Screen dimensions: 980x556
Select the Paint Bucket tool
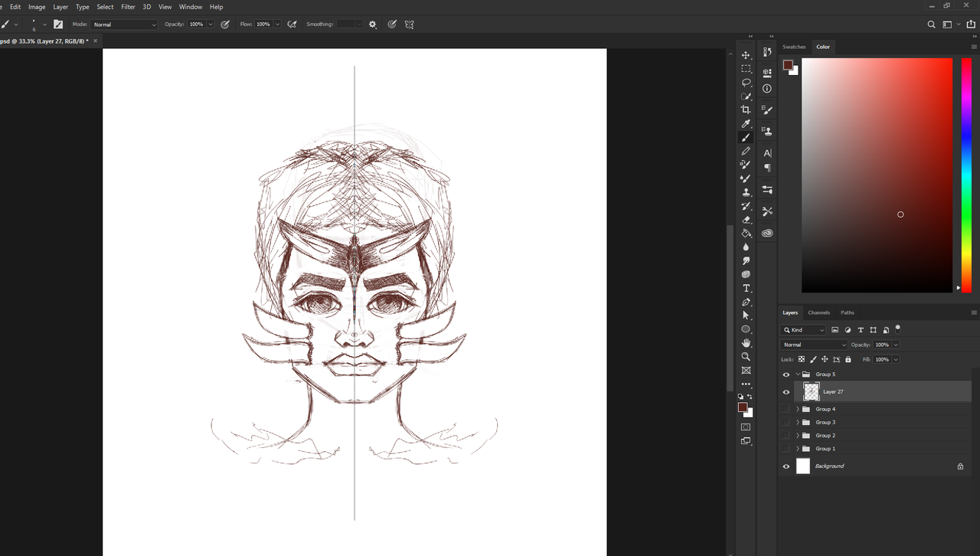click(746, 234)
